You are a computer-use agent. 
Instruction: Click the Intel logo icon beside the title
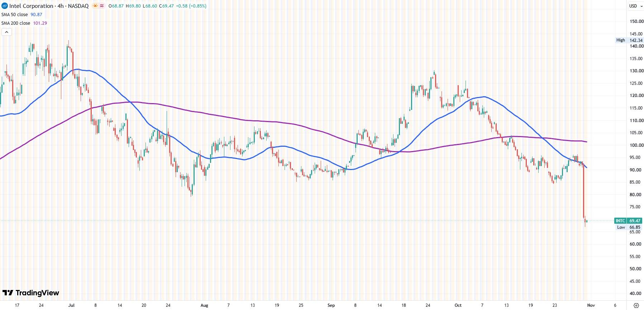tap(5, 6)
